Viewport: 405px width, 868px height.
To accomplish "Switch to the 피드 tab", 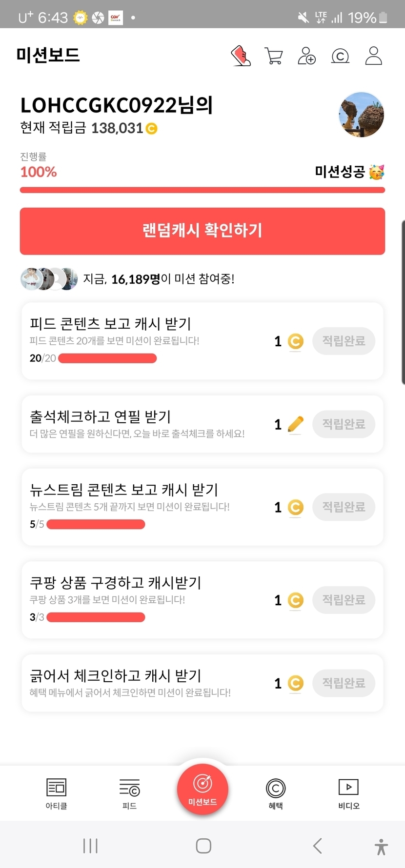I will click(x=129, y=793).
